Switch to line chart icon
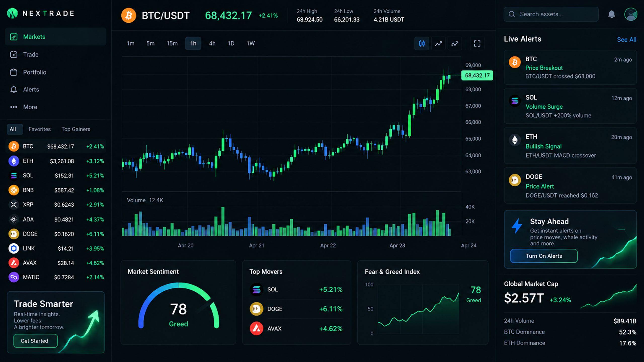The width and height of the screenshot is (644, 362). coord(438,43)
